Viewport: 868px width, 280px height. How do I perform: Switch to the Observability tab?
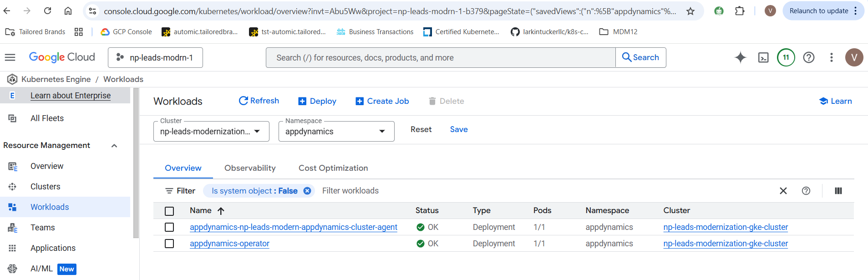pos(250,168)
